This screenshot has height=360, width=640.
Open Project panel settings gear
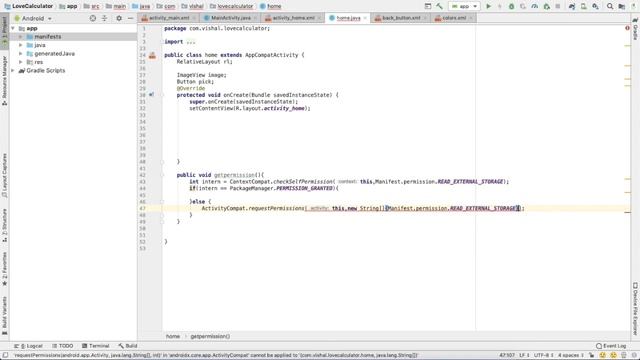[119, 18]
